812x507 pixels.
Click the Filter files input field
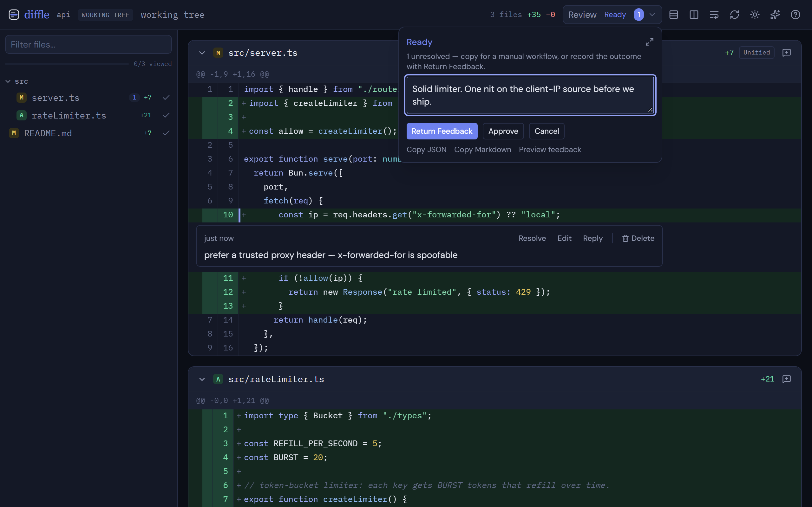click(88, 45)
